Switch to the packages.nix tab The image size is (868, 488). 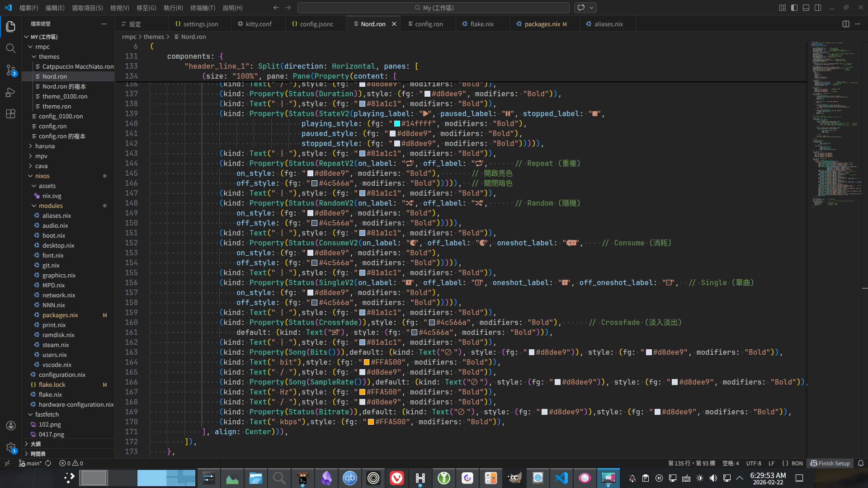[542, 24]
